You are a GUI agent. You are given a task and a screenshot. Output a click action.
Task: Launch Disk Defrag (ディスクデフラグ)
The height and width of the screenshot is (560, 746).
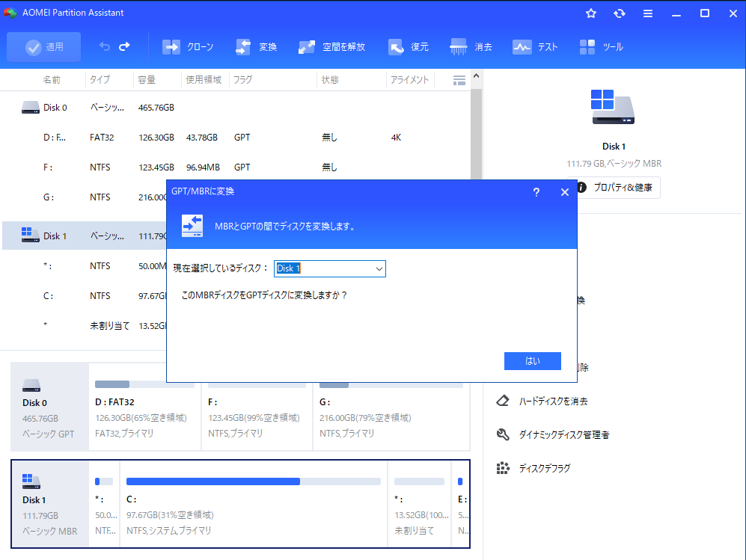pos(544,468)
